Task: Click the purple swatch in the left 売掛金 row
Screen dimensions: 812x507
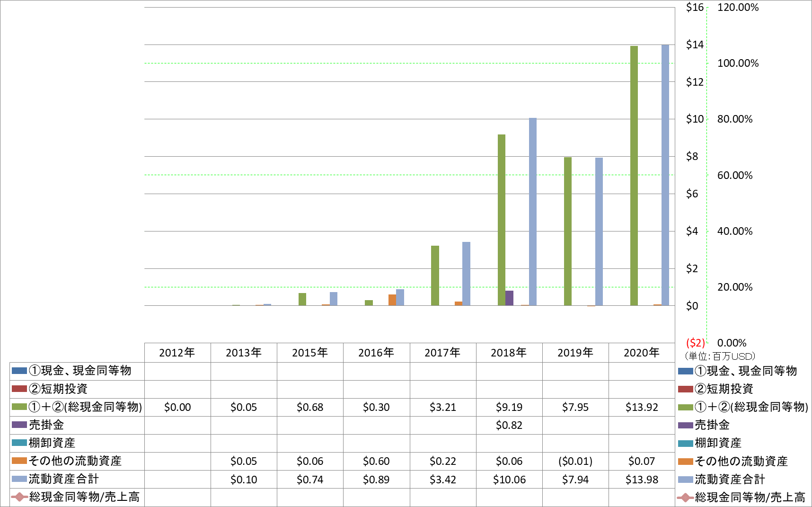Action: (19, 425)
